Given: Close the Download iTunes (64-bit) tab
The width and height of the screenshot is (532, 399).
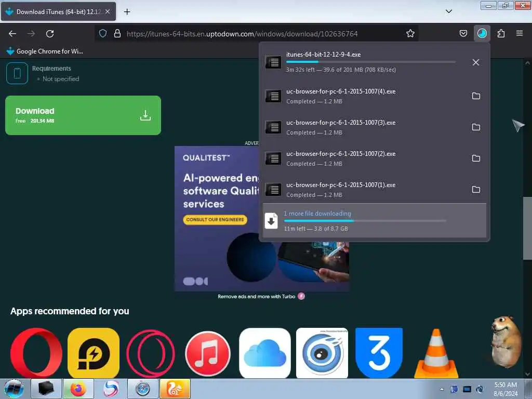Looking at the screenshot, I should [x=107, y=12].
